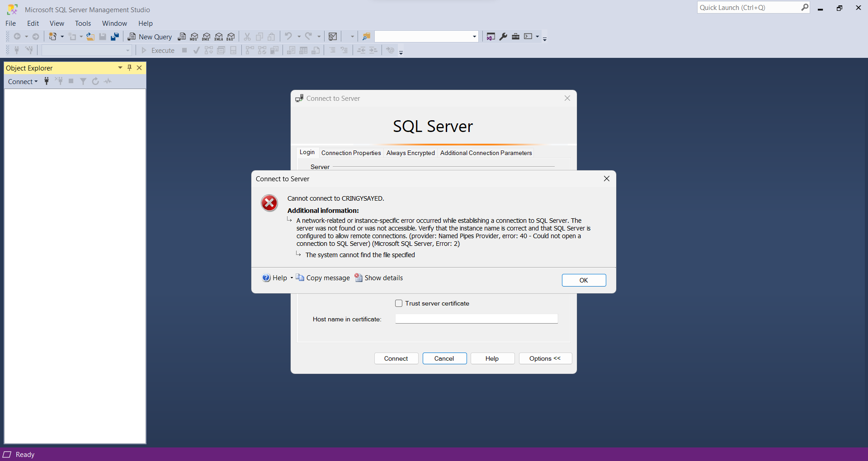Expand the Undo history dropdown arrow

299,37
